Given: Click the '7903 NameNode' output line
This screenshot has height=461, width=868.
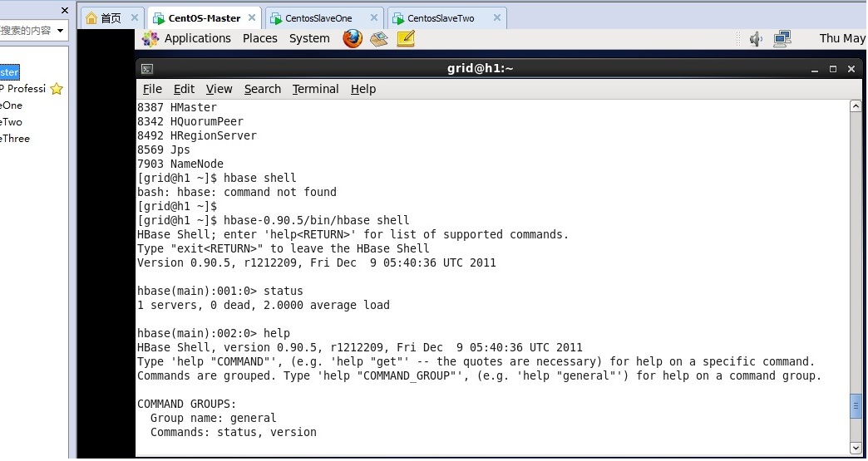Looking at the screenshot, I should [x=180, y=164].
